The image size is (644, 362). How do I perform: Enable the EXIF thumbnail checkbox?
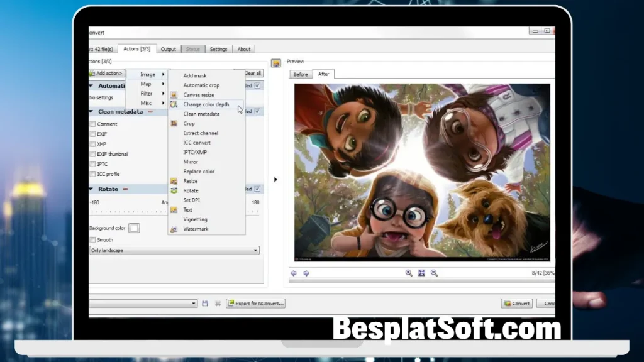92,154
